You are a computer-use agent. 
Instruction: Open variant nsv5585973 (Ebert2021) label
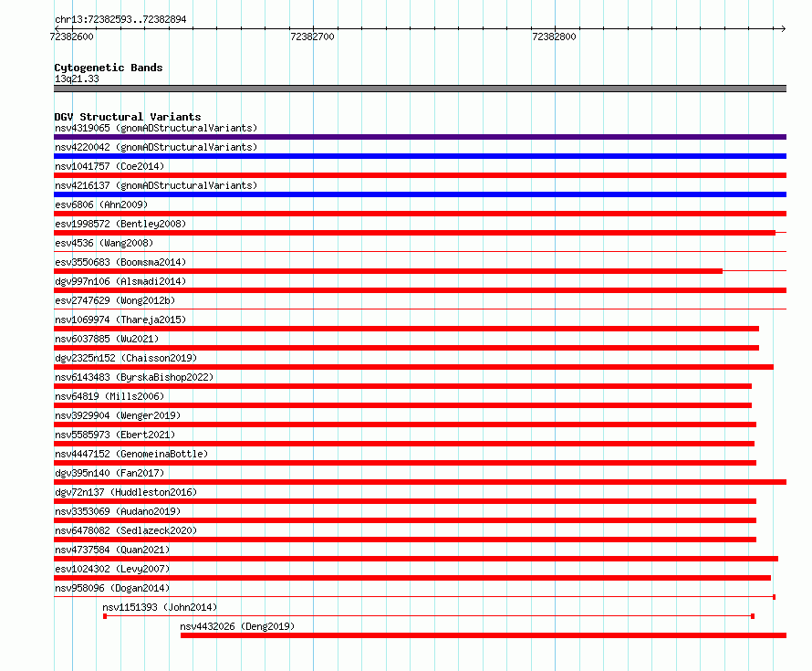pos(115,435)
